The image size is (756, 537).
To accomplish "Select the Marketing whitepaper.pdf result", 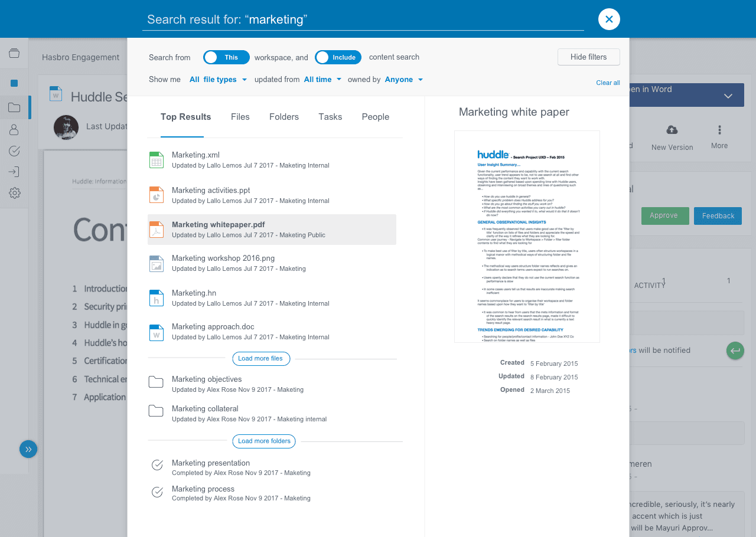I will (x=272, y=230).
